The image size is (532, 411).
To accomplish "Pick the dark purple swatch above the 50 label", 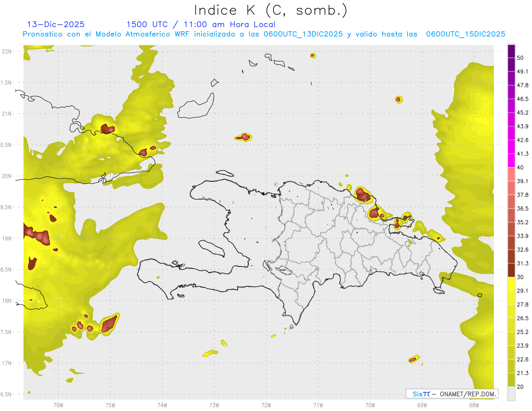I will (x=511, y=51).
